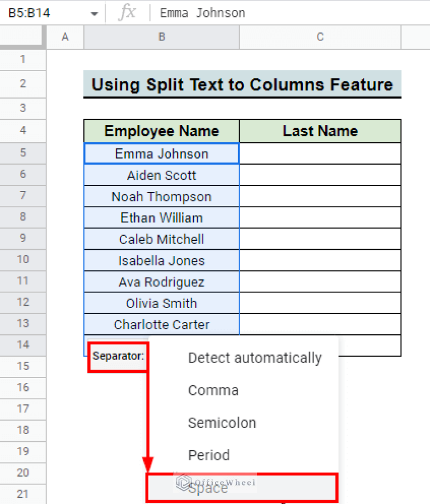Click the Employee Name header cell

click(x=161, y=131)
